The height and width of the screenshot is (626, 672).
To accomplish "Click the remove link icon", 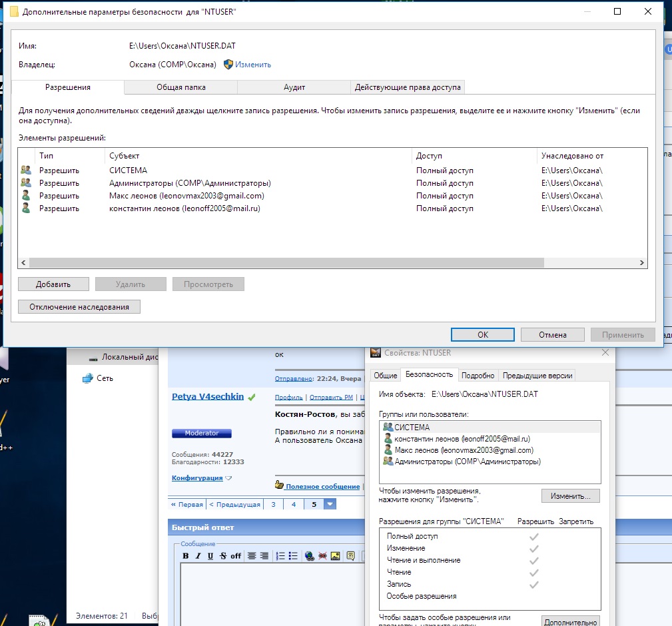I will pos(322,555).
